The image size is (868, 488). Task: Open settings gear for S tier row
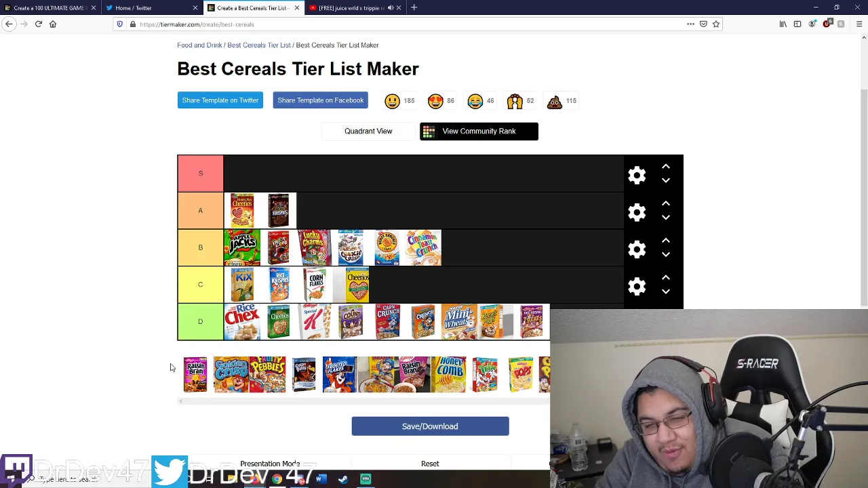click(x=637, y=176)
